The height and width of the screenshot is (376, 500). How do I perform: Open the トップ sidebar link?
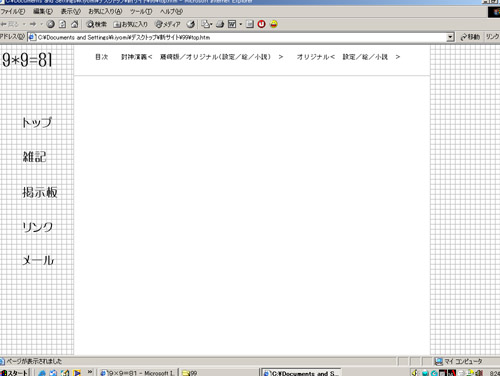37,122
